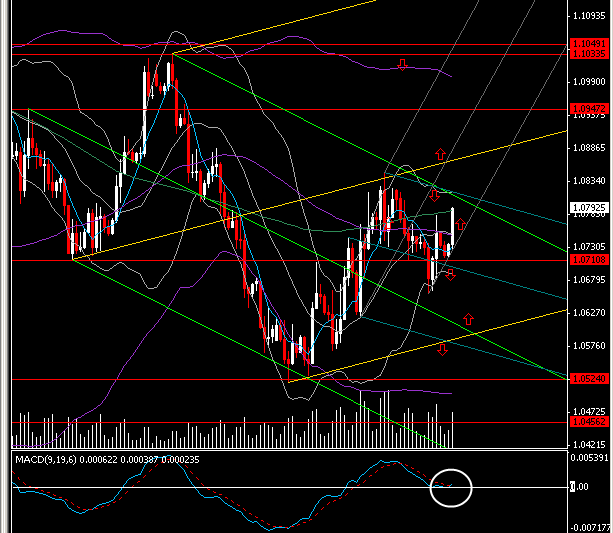Click the red level label 1.05240
The image size is (613, 533).
coord(589,379)
